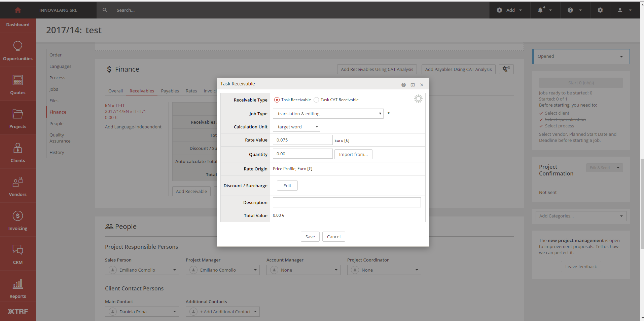Focus the Rate Value field
Screen dimensions: 644x321
pos(302,140)
